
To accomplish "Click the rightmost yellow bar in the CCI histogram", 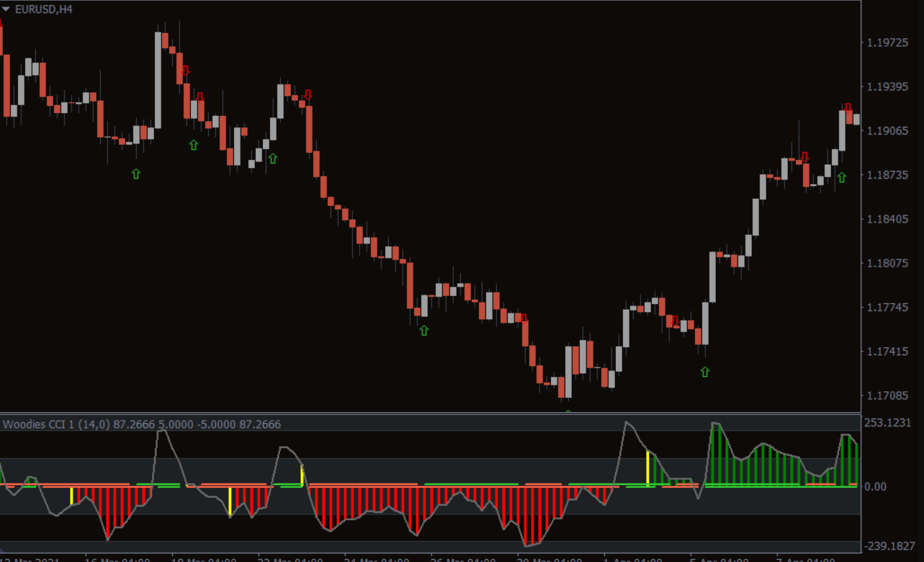I will [647, 468].
